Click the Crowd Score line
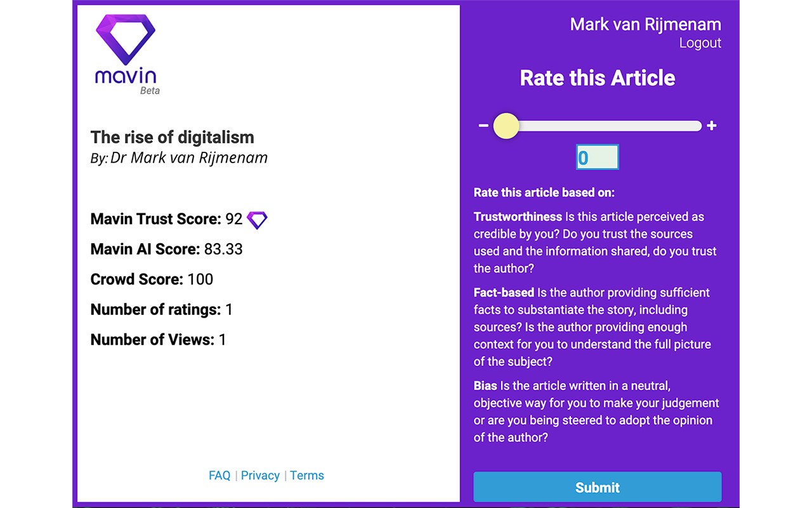This screenshot has height=508, width=812. click(152, 279)
